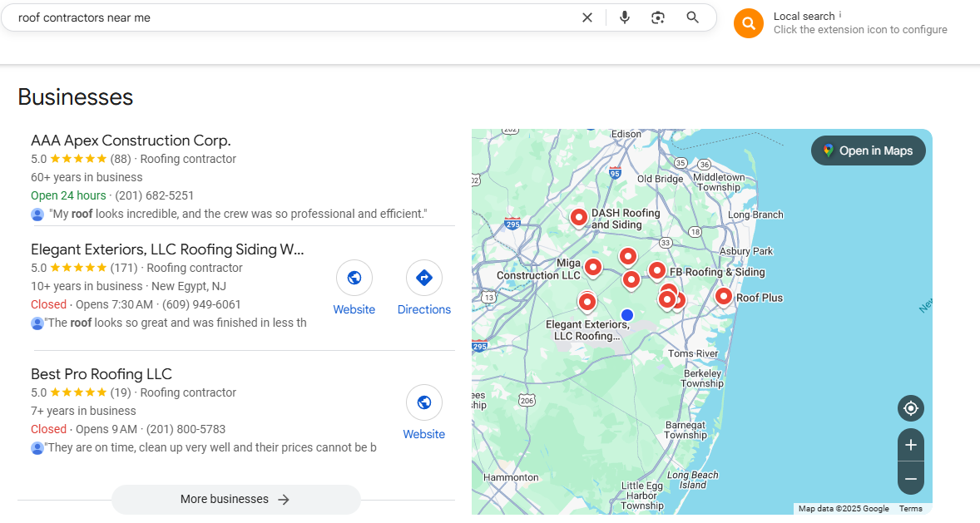Viewport: 980px width, 523px height.
Task: Select the Miga Construction LLC map pin
Action: 592,268
